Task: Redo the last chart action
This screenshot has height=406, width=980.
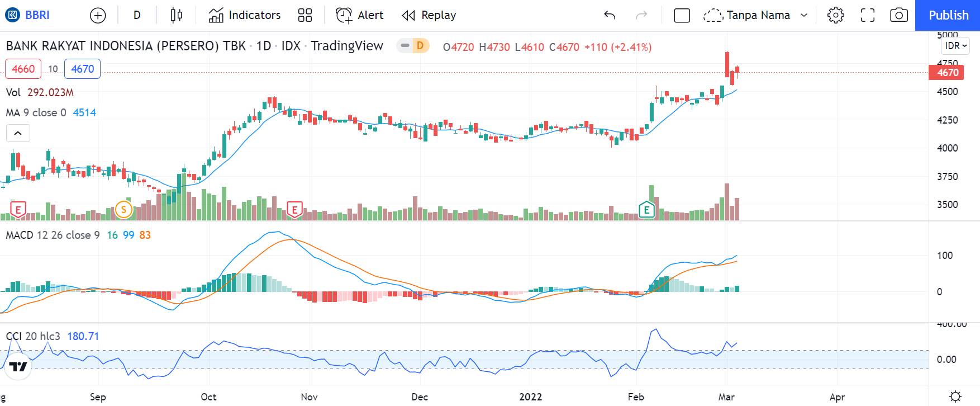Action: tap(641, 15)
